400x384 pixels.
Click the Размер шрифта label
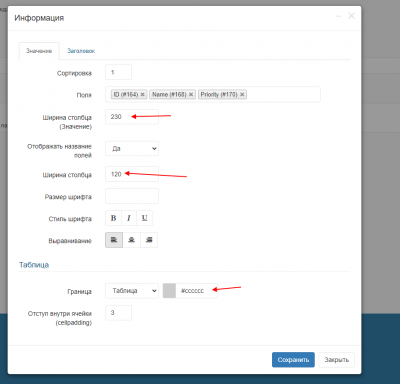tap(68, 197)
